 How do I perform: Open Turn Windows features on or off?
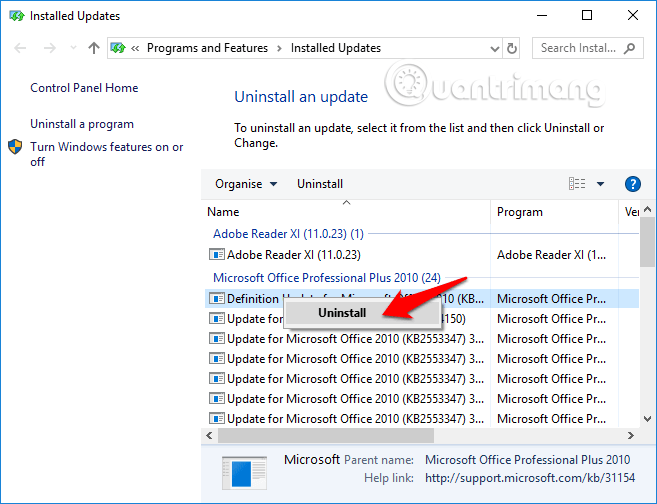coord(106,154)
